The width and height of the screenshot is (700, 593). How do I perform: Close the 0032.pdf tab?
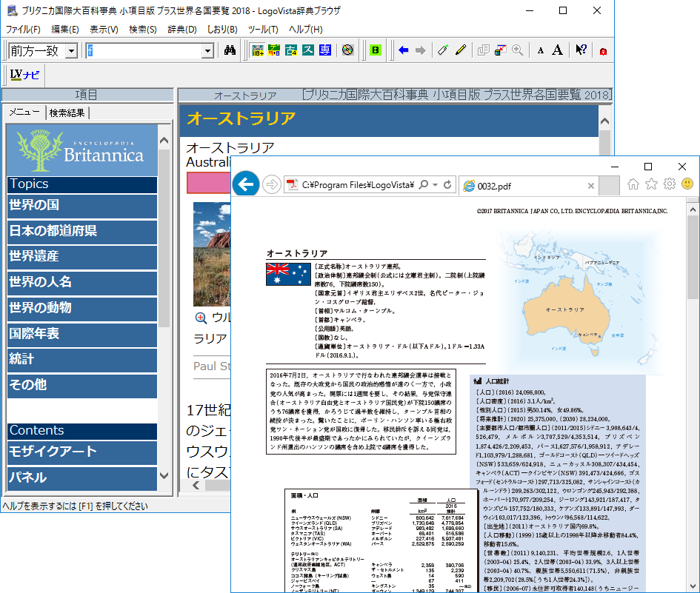[591, 186]
